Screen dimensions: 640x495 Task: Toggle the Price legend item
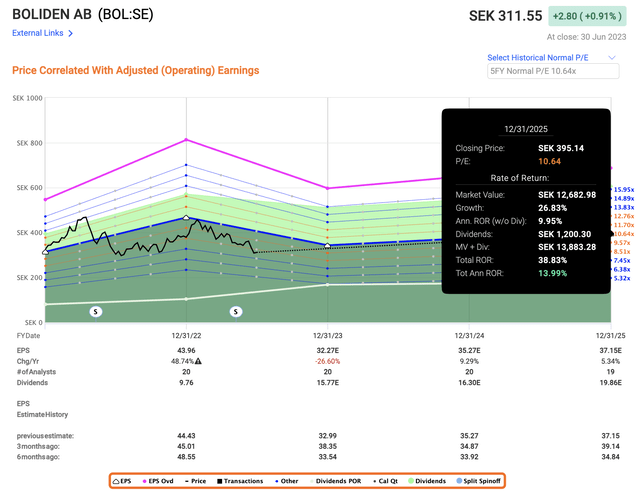coord(196,481)
